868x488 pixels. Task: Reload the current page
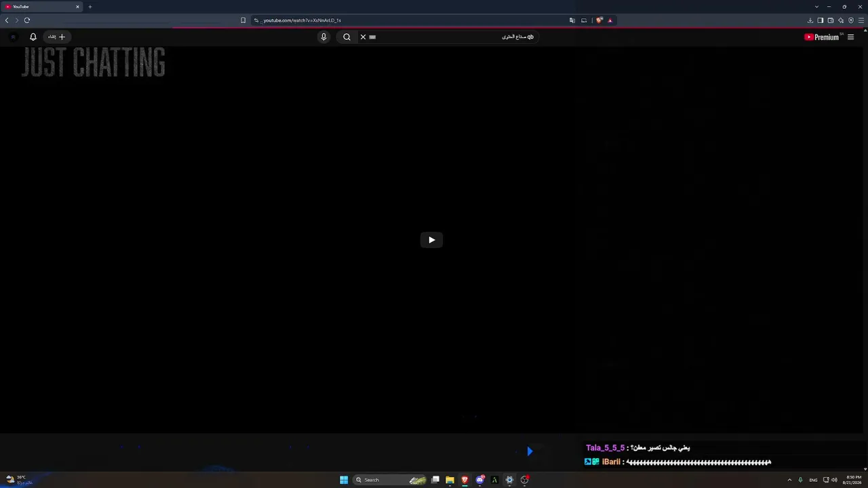[27, 20]
